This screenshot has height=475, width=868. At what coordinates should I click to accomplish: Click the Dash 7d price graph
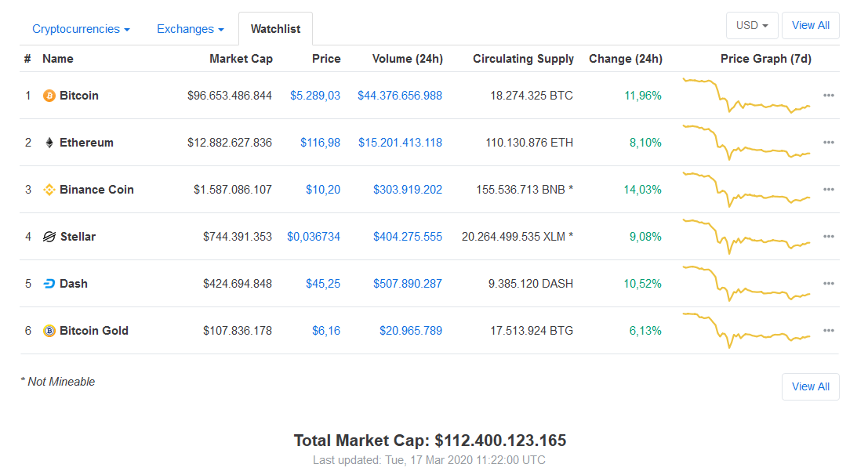tap(746, 284)
